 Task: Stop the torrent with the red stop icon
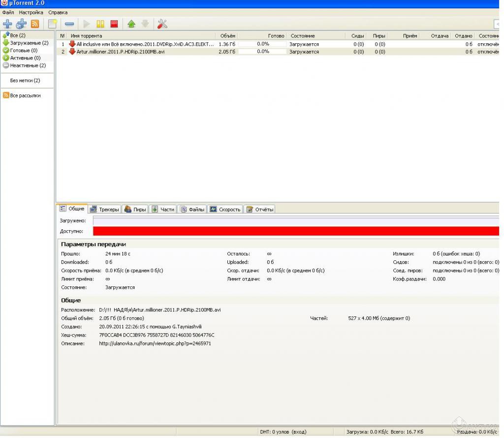pyautogui.click(x=114, y=24)
